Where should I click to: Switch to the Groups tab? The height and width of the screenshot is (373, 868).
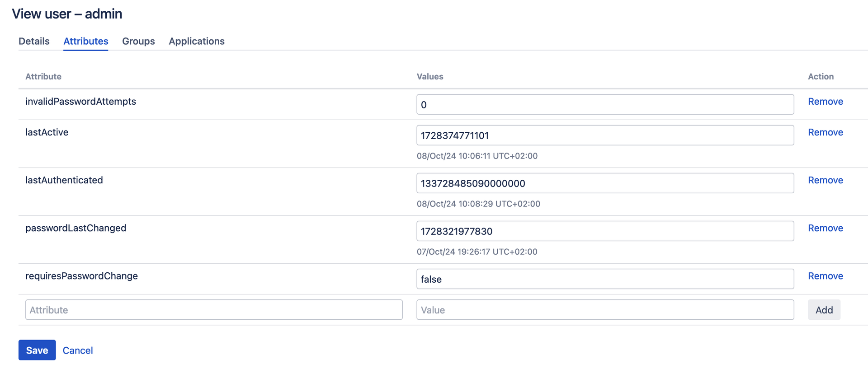click(x=138, y=41)
